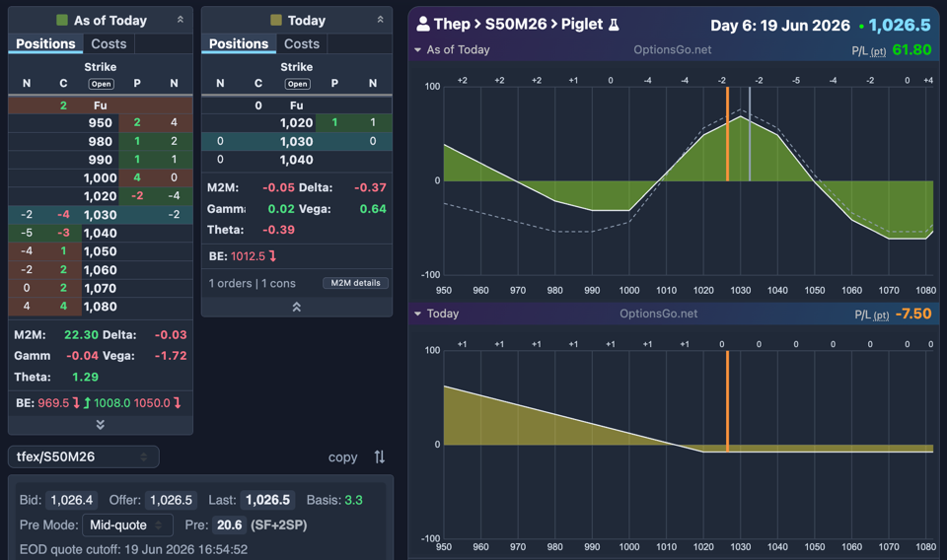Click strike 1,020 in Today table
Screen dimensions: 947x560
[297, 122]
